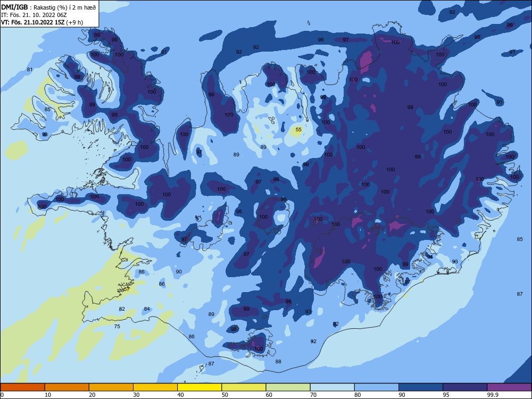The width and height of the screenshot is (532, 399).
Task: Click the '70' legend tick label
Action: pyautogui.click(x=313, y=395)
